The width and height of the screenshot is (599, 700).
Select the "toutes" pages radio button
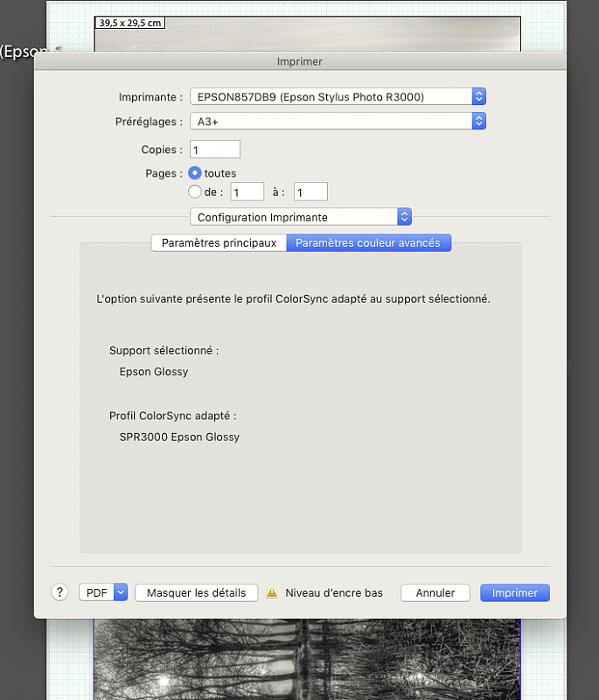pyautogui.click(x=196, y=173)
